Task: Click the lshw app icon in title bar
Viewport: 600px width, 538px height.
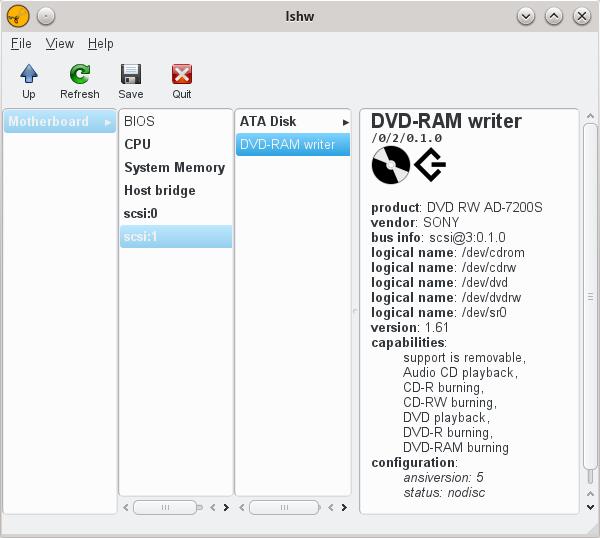Action: tap(17, 16)
